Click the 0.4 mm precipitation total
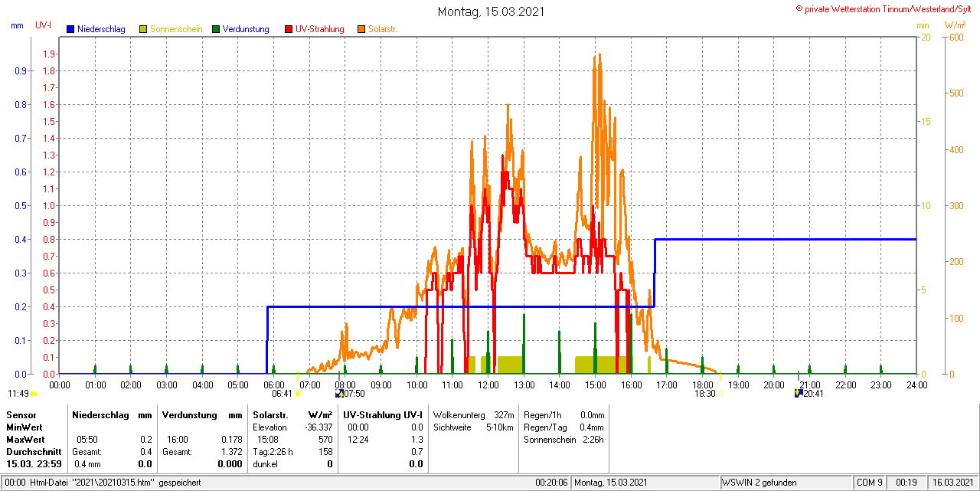 (x=87, y=464)
